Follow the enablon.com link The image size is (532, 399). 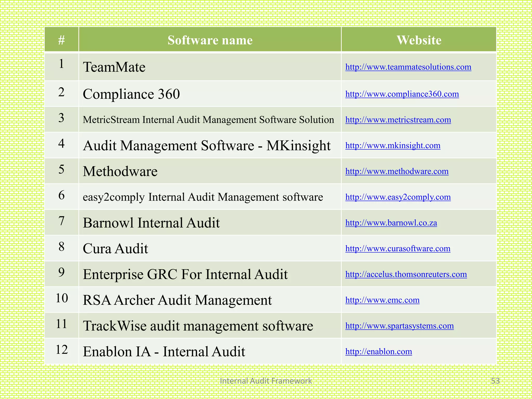[378, 351]
